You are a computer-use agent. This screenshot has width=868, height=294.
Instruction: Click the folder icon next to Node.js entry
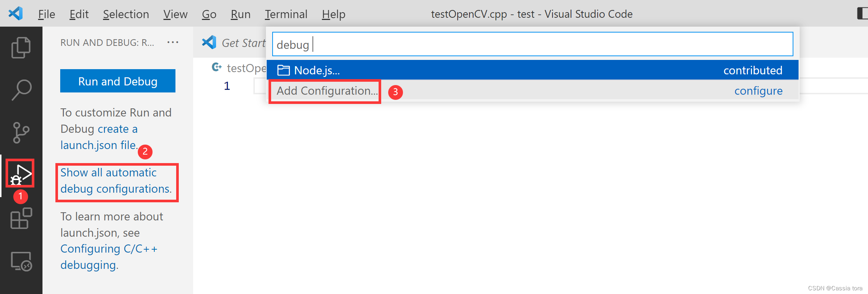coord(283,70)
